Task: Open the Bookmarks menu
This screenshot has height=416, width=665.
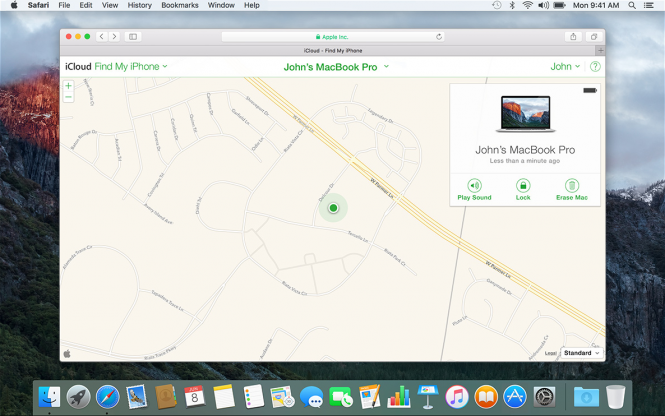Action: [x=180, y=5]
